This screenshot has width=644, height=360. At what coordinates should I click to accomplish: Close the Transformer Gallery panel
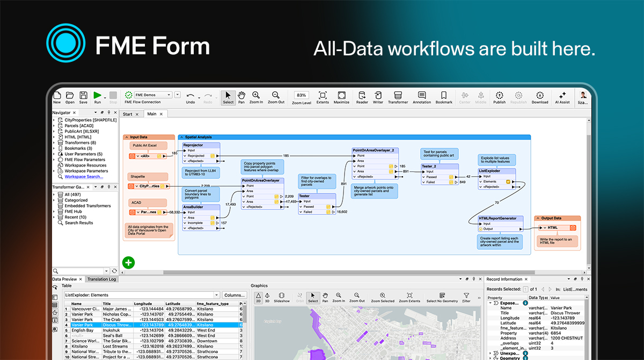click(x=115, y=187)
